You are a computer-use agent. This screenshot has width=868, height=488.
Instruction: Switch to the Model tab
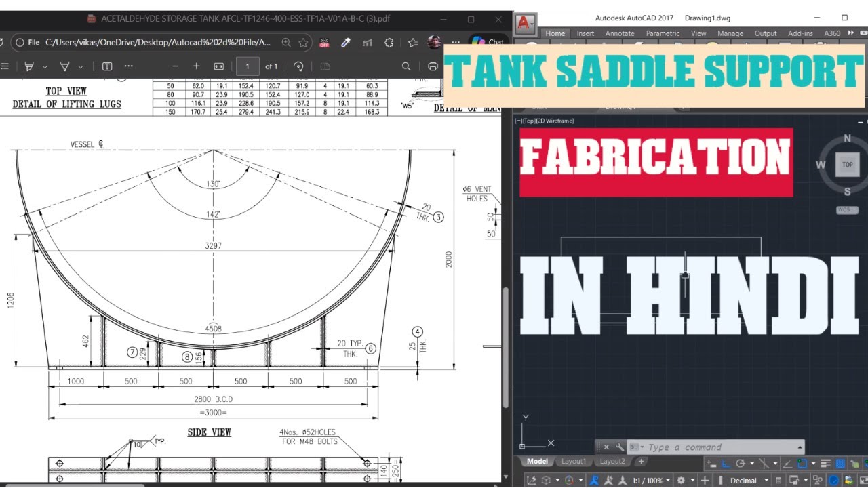click(x=537, y=462)
